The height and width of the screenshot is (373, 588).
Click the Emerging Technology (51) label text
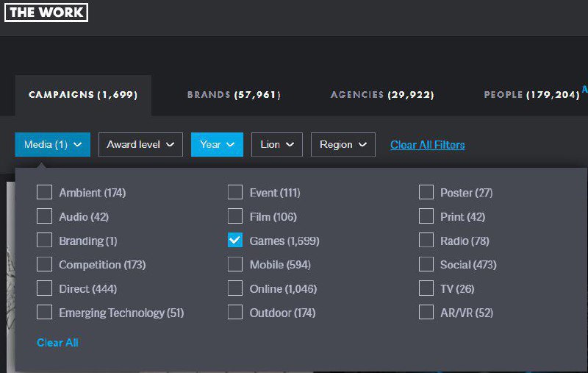coord(121,313)
